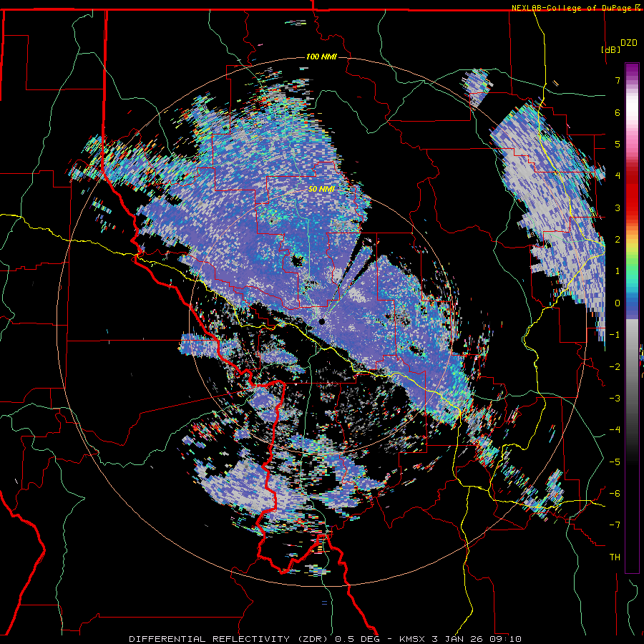This screenshot has height=644, width=644.
Task: Select the 4 value on color scale
Action: pos(618,176)
